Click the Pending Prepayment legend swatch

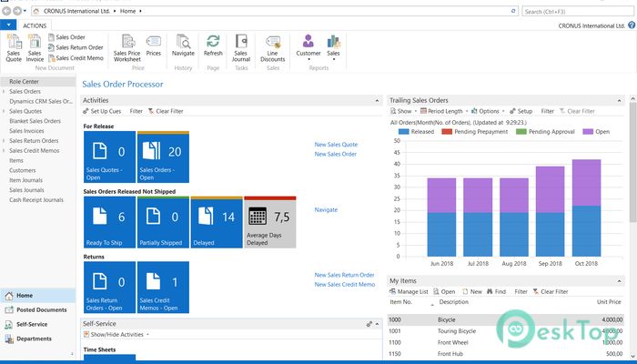coord(447,132)
